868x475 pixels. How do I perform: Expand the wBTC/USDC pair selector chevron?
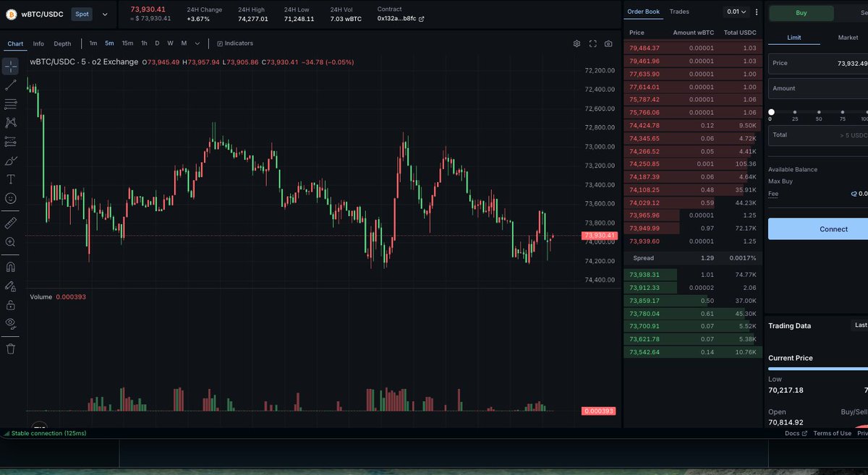(x=105, y=14)
